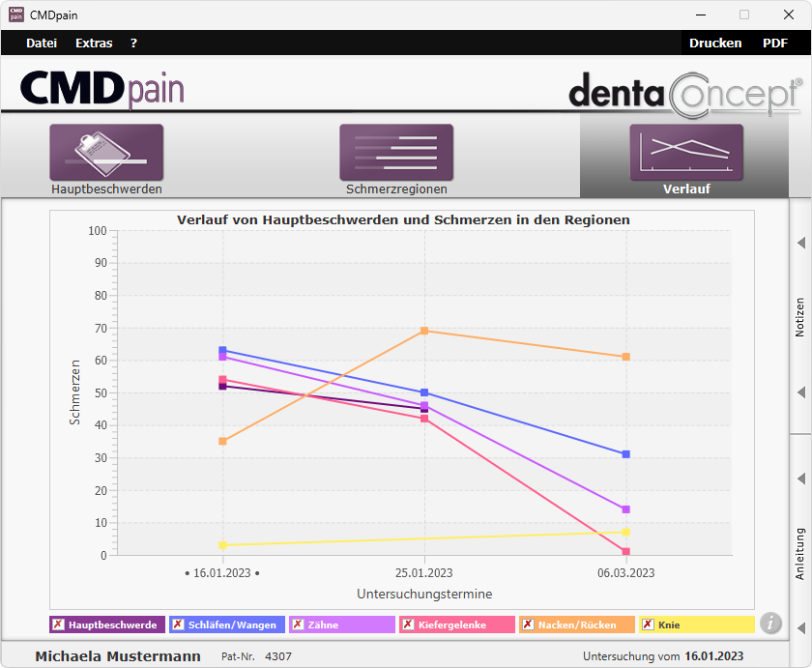
Task: Select the blue Schläfen/Wangen point at 25.01.2023
Action: point(424,392)
